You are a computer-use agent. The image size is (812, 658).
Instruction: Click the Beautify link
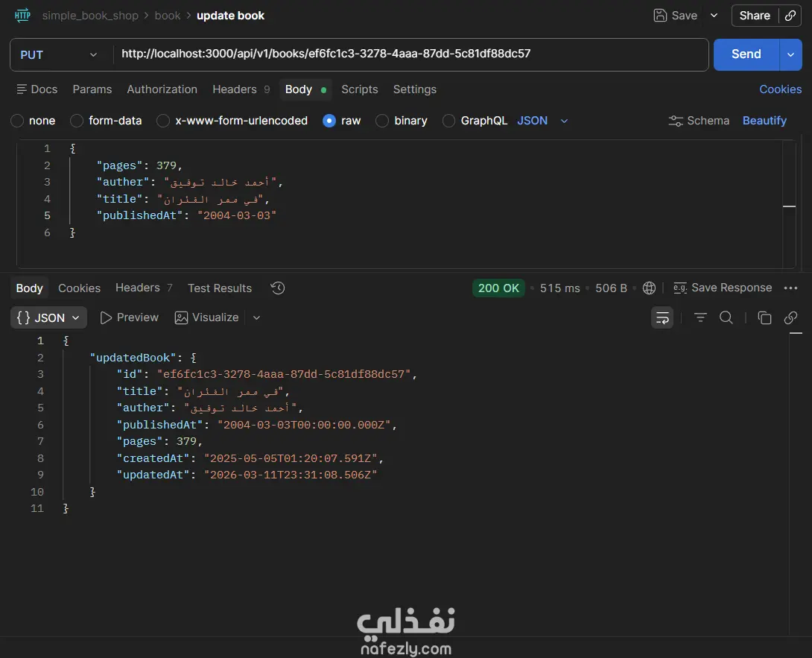pos(764,121)
